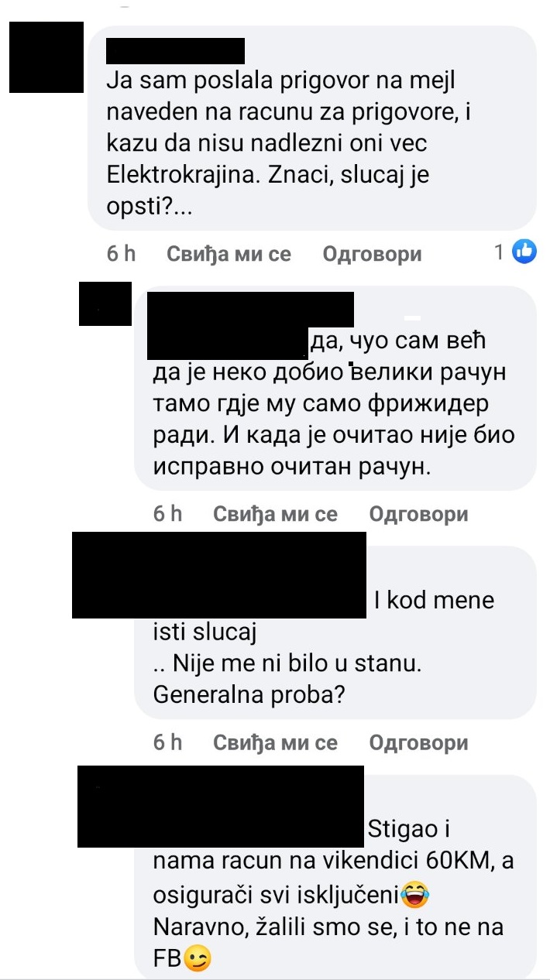Reply to the Elektrokrajina complaint comment

pos(372,253)
